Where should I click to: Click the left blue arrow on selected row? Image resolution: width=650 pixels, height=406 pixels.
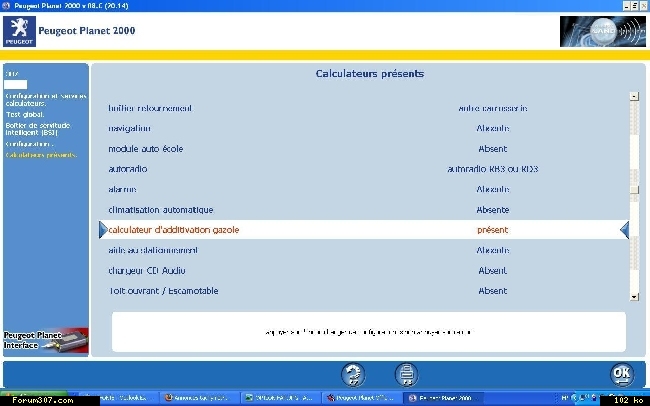point(102,230)
